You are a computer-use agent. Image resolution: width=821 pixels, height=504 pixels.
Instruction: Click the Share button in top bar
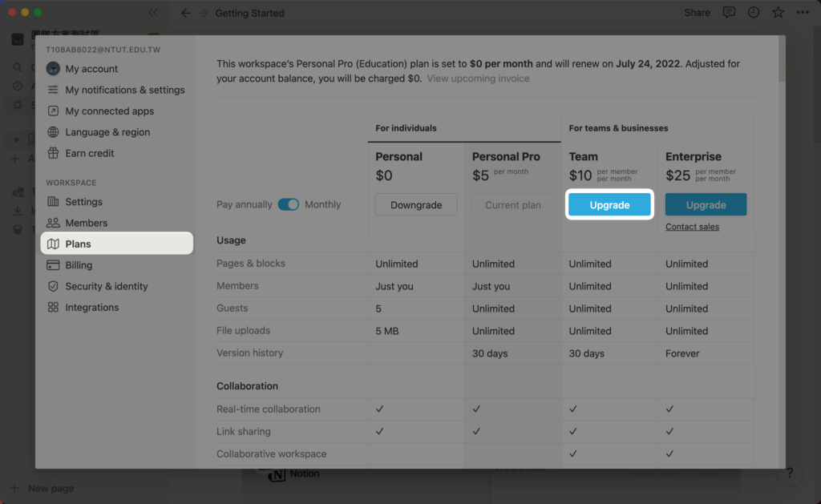(x=697, y=13)
